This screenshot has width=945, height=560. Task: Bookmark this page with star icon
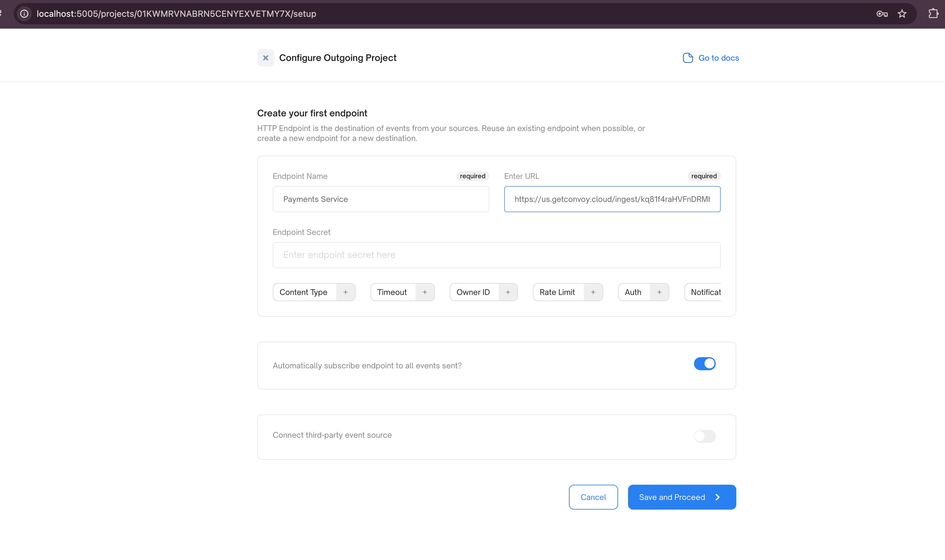902,14
